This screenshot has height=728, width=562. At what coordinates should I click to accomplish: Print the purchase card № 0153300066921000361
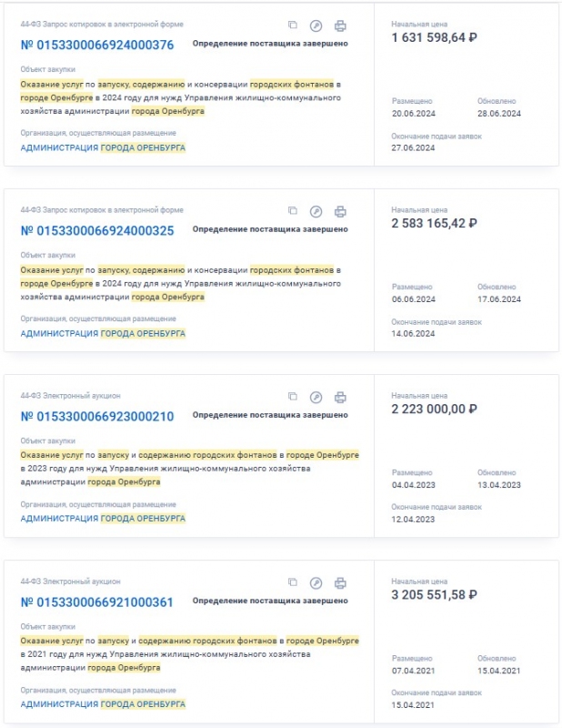tap(340, 582)
